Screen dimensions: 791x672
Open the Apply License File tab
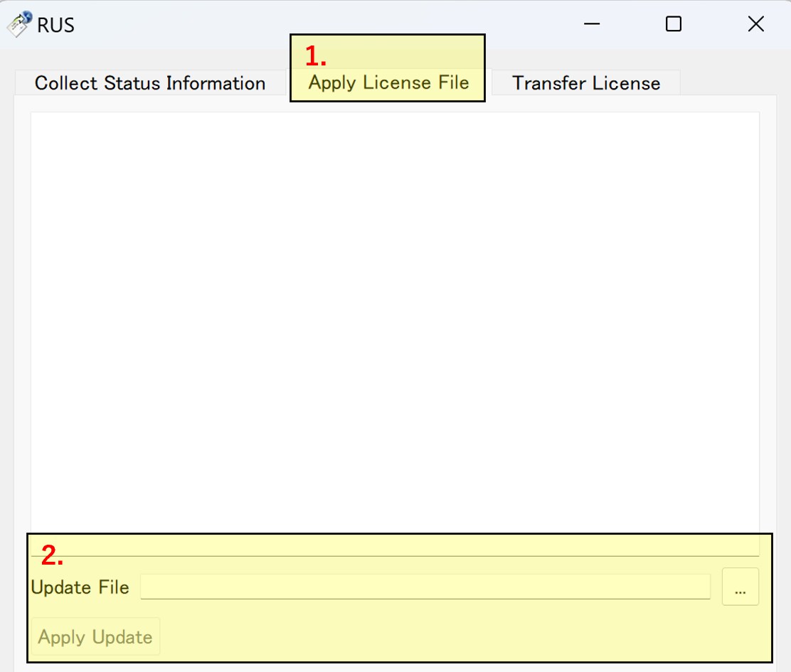click(x=388, y=82)
